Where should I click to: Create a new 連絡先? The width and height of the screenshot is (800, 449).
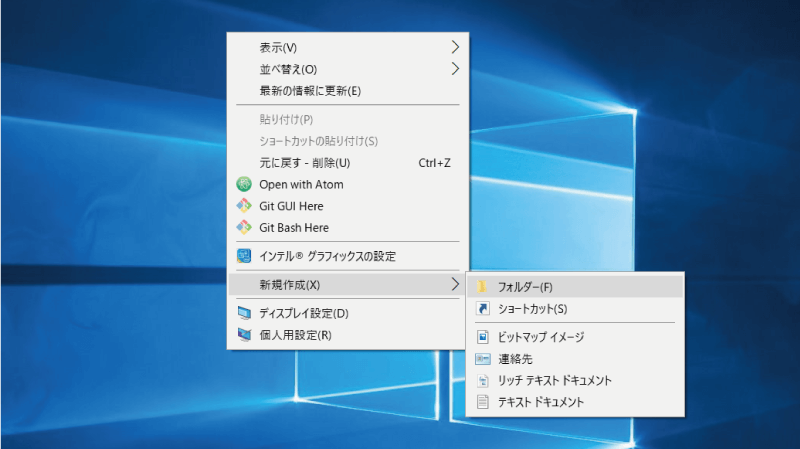(x=575, y=359)
